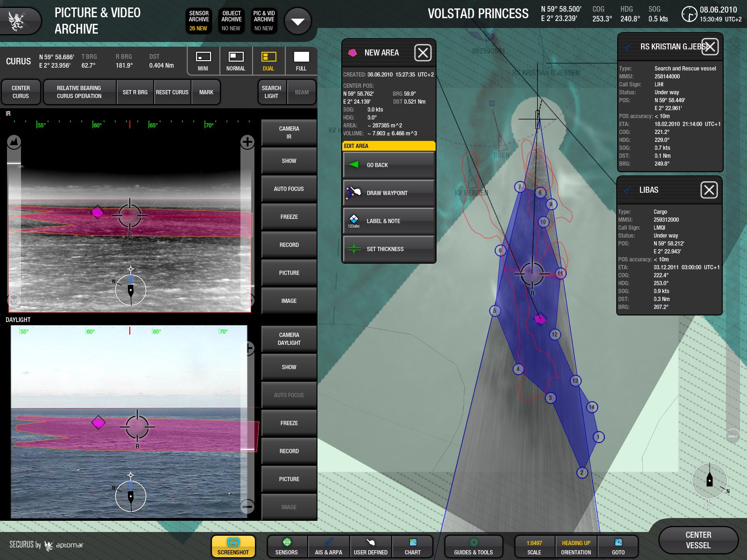Open the AIS & ARPA menu
Viewport: 747px width, 560px height.
pyautogui.click(x=329, y=546)
